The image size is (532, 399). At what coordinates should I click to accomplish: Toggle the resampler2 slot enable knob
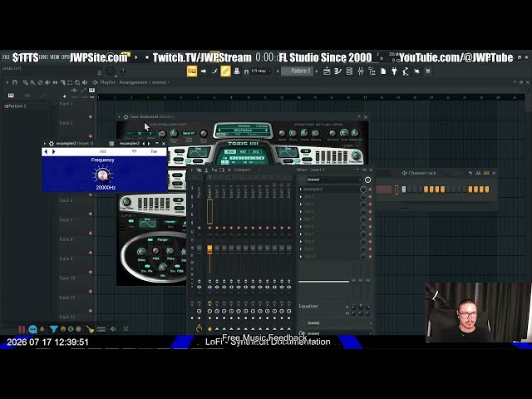pyautogui.click(x=363, y=189)
